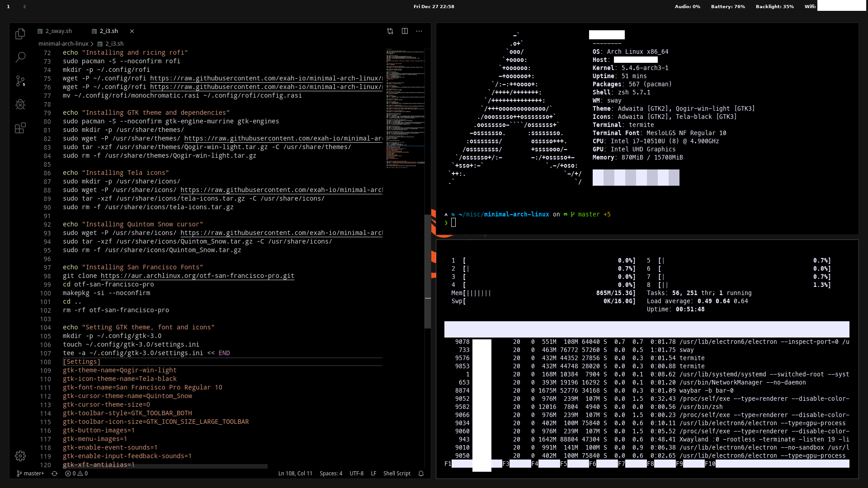Open the Explorer view in the activity bar

[20, 34]
